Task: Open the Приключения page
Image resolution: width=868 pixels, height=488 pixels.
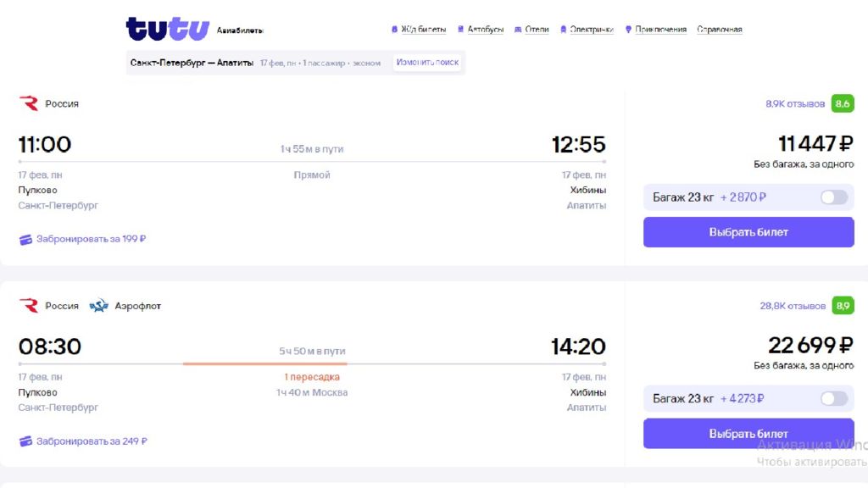Action: pyautogui.click(x=656, y=30)
